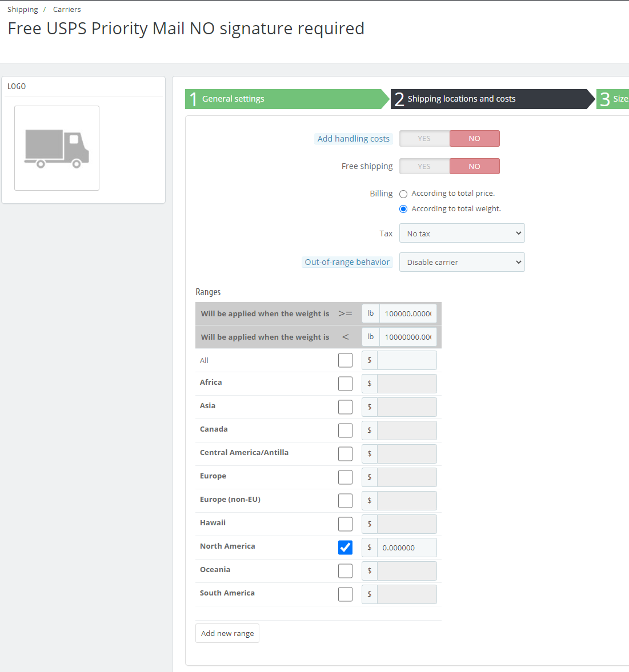Click the Europe (non-EU) price field

point(407,501)
